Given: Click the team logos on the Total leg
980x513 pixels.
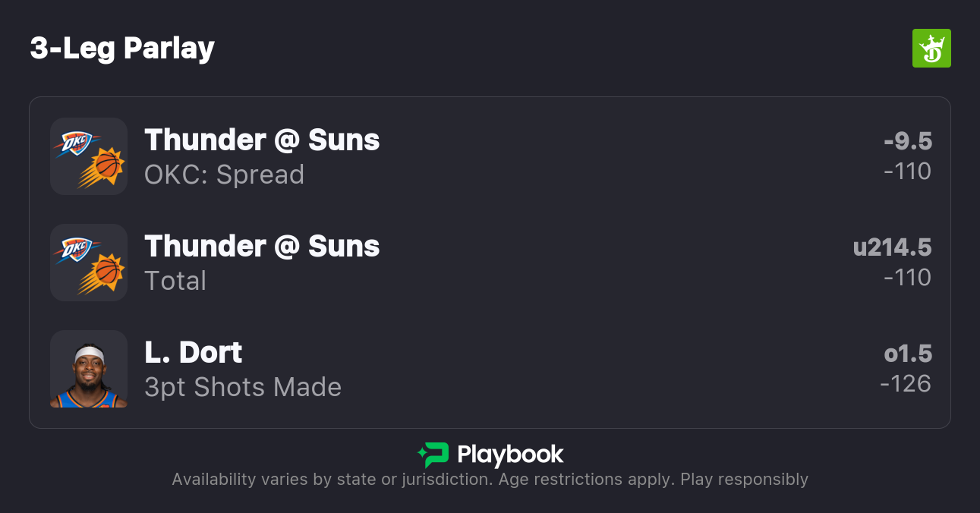Looking at the screenshot, I should pyautogui.click(x=89, y=263).
